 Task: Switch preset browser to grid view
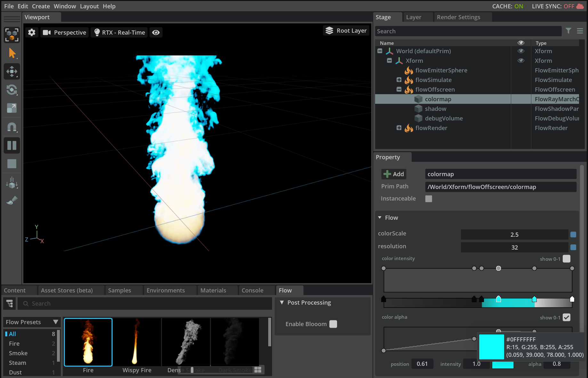[258, 370]
